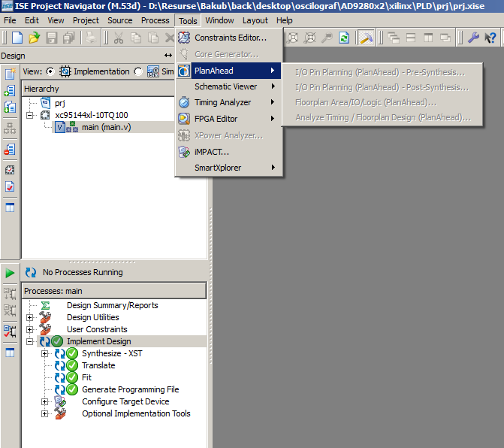The height and width of the screenshot is (448, 504).
Task: Click the wrench icon in the top toolbar
Action: (474, 38)
